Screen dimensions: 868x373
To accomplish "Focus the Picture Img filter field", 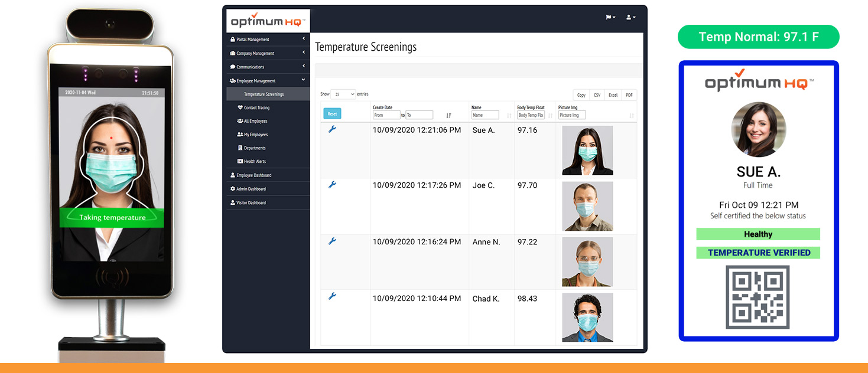I will (572, 115).
